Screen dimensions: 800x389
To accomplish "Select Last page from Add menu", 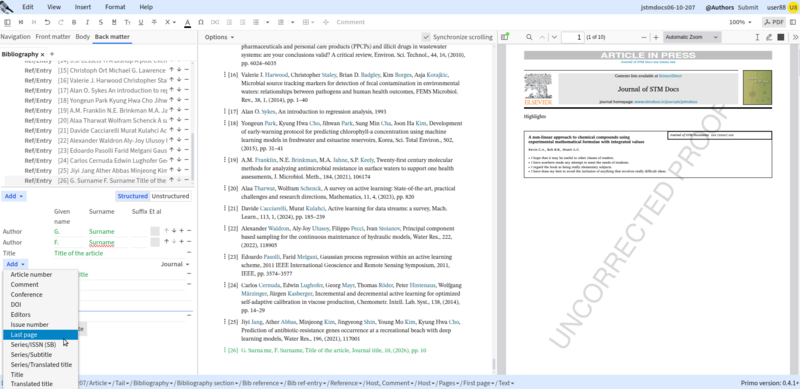I will [40, 335].
